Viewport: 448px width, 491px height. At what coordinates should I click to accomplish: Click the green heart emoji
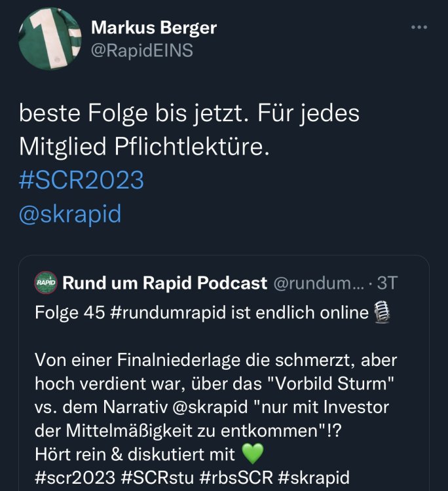tap(252, 453)
